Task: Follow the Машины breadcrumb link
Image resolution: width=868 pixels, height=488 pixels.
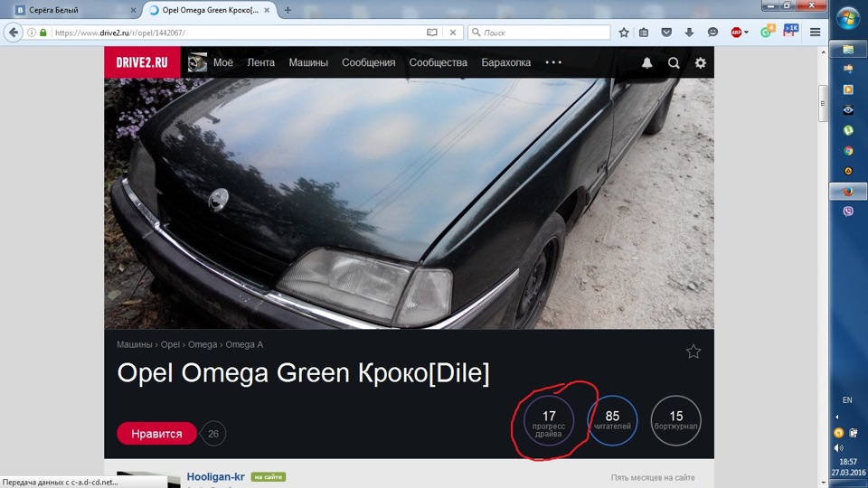Action: click(134, 344)
